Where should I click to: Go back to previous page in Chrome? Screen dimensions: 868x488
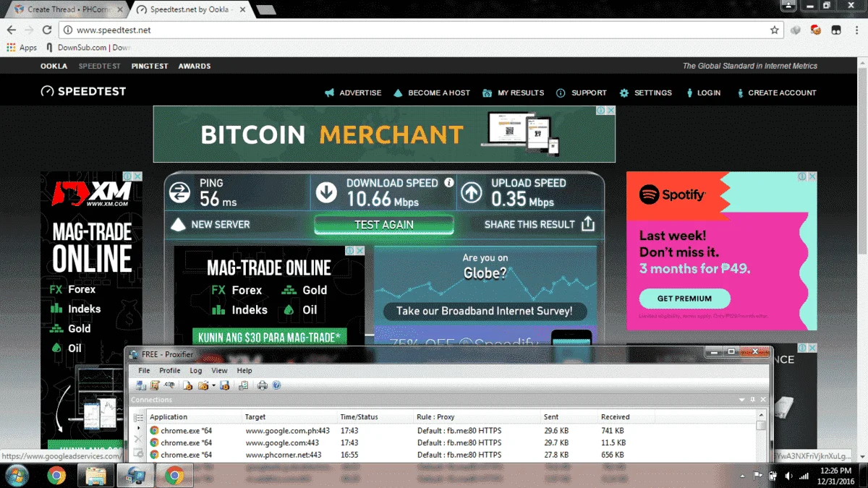click(x=12, y=30)
